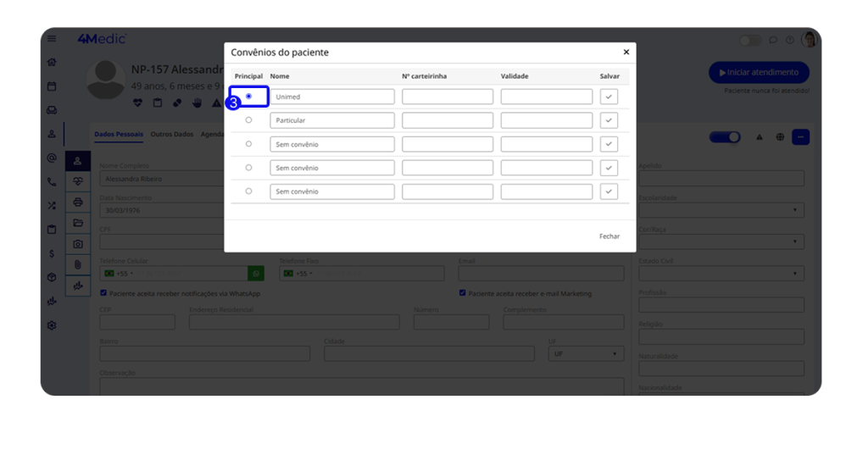The image size is (868, 455).
Task: Open the home icon in the left sidebar
Action: (52, 62)
